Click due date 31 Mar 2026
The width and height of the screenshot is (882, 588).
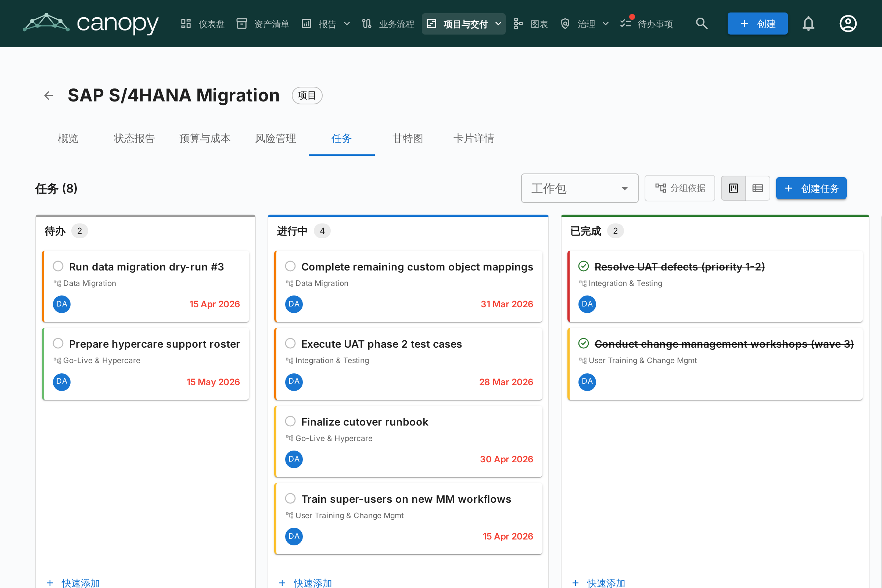coord(507,304)
